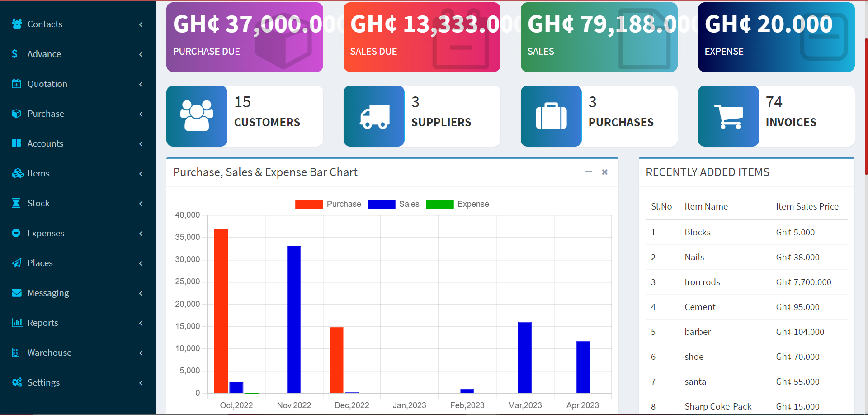Toggle the Sales series in chart legend
The image size is (868, 415).
393,204
